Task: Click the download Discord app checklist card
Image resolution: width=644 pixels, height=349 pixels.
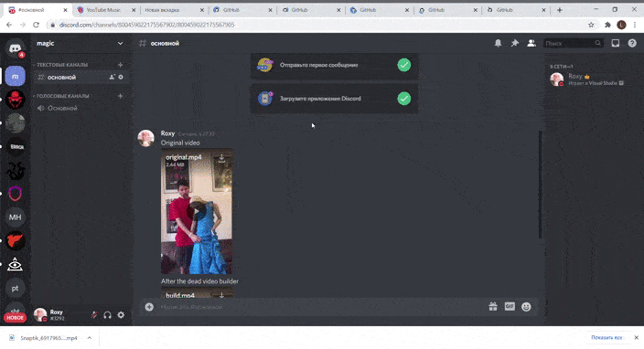Action: pos(334,99)
